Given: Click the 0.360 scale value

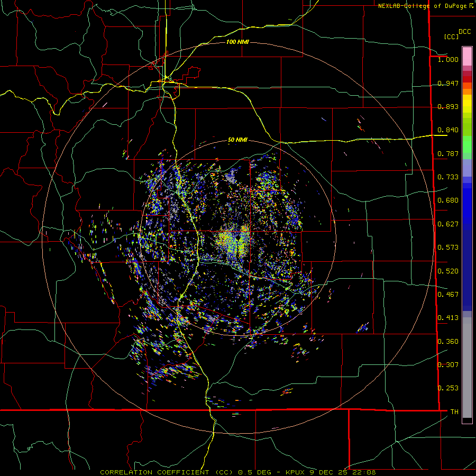Looking at the screenshot, I should pyautogui.click(x=448, y=341).
